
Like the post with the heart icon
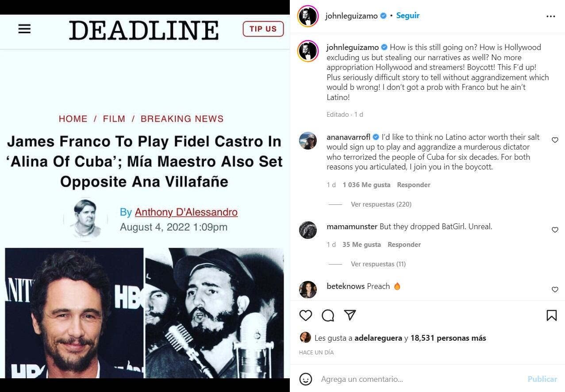click(306, 315)
